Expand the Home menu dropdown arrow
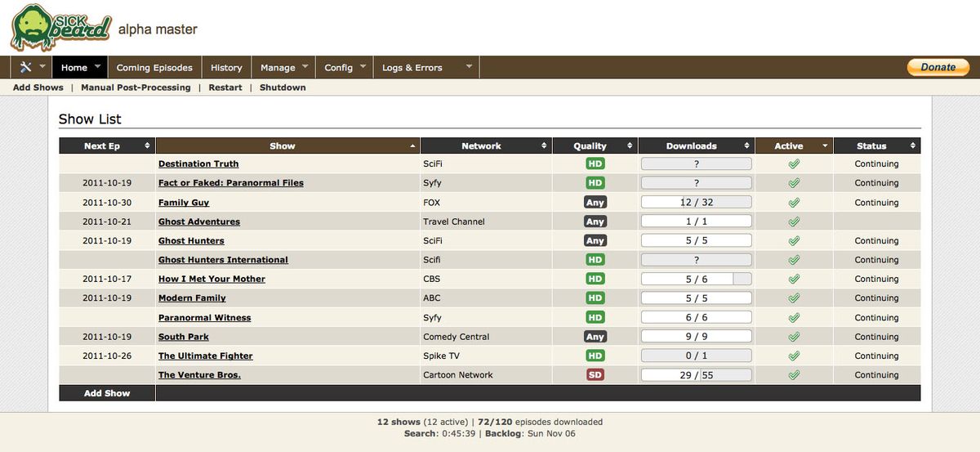This screenshot has height=452, width=980. (x=97, y=67)
